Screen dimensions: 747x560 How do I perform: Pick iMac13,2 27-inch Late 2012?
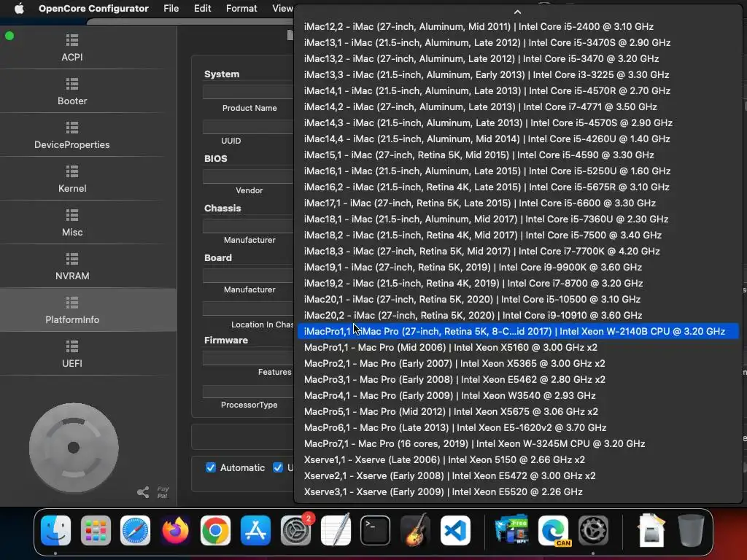click(x=518, y=58)
